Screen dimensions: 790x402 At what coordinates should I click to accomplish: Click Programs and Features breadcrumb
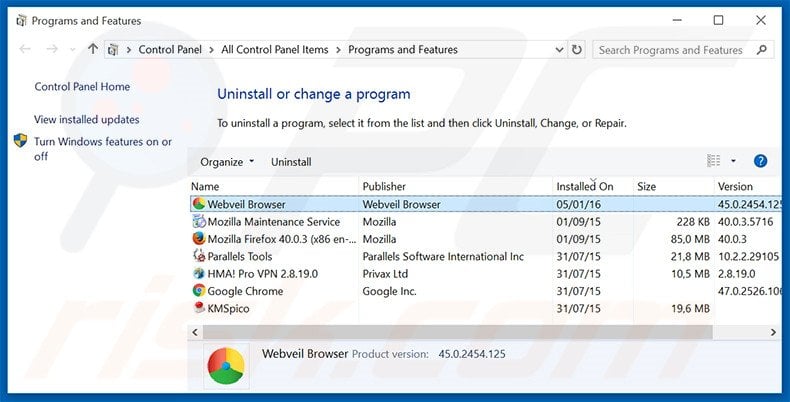coord(403,49)
